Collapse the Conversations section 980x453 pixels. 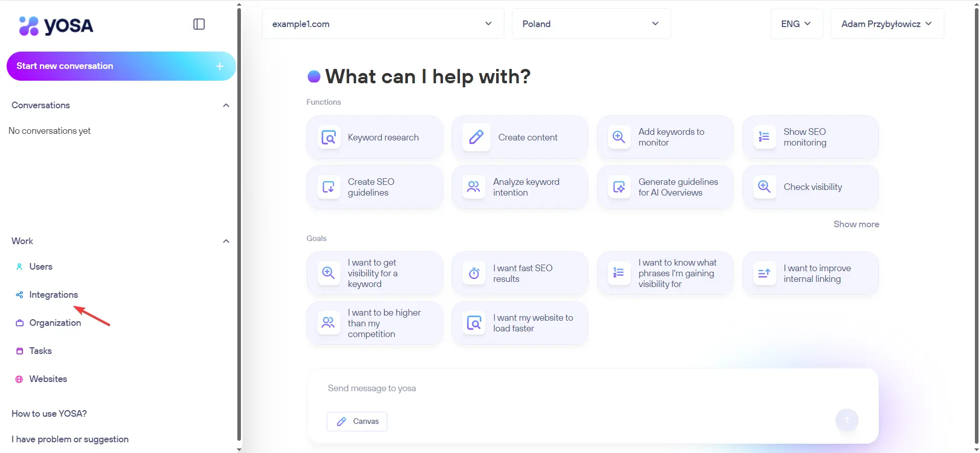click(226, 105)
